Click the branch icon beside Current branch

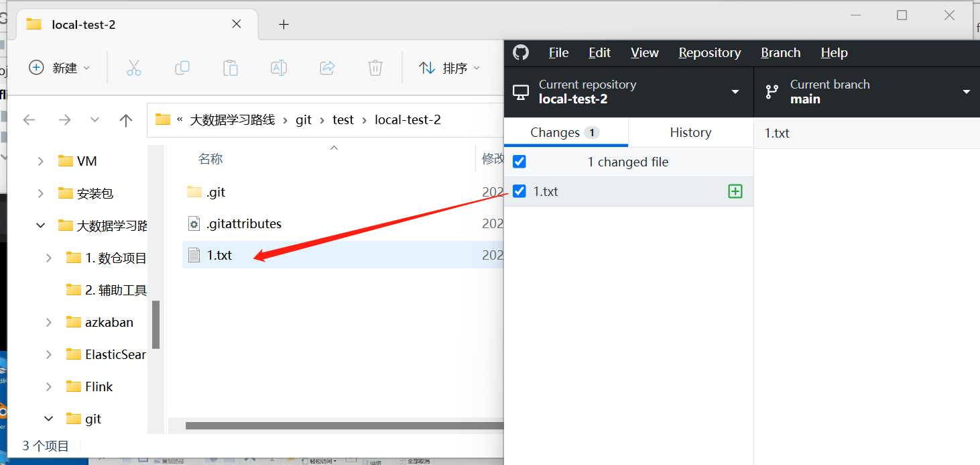[772, 92]
